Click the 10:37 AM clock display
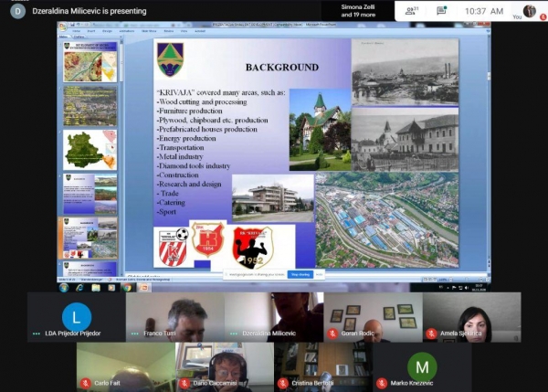The image size is (548, 392). 484,11
